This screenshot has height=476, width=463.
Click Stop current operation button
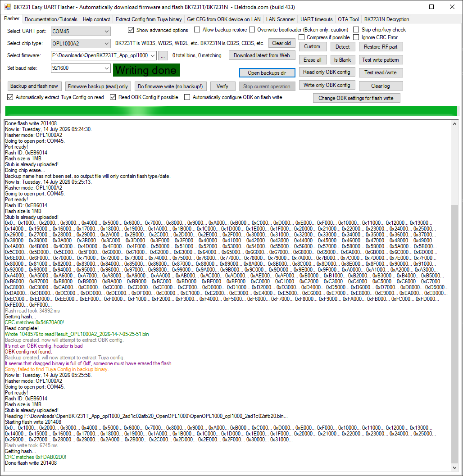tap(267, 86)
